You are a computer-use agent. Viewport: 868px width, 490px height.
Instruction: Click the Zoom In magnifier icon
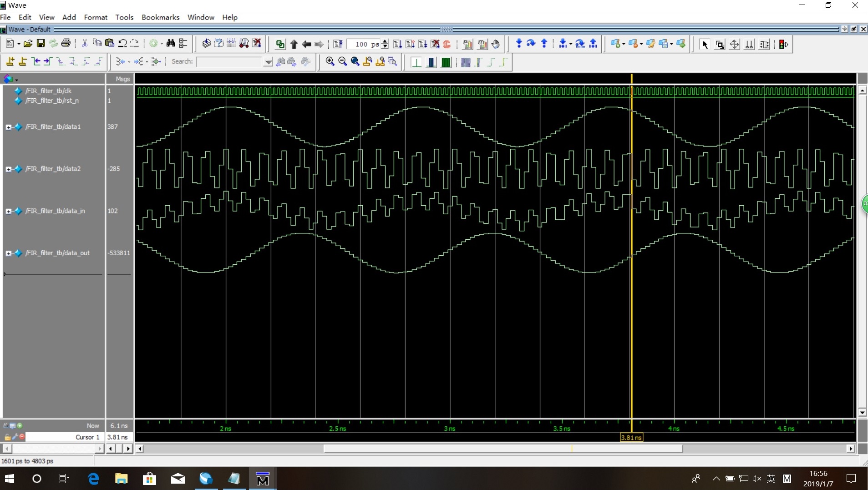click(330, 61)
